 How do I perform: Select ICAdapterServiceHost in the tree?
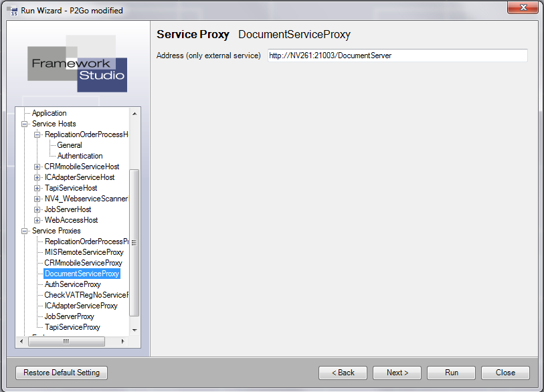[80, 177]
